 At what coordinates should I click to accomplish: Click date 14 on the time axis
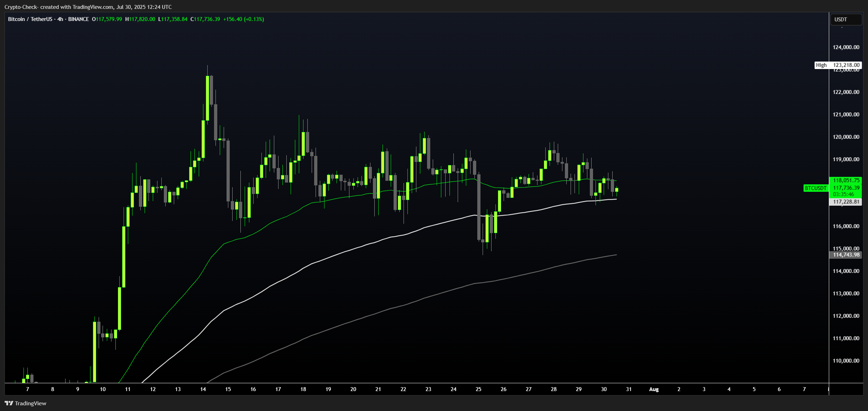pyautogui.click(x=203, y=389)
